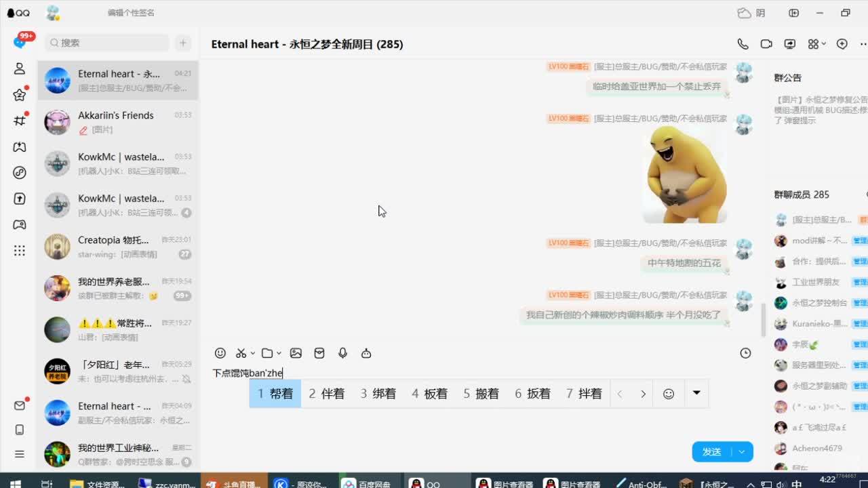868x488 pixels.
Task: Click the chat window vertical scrollbar
Action: tap(764, 319)
